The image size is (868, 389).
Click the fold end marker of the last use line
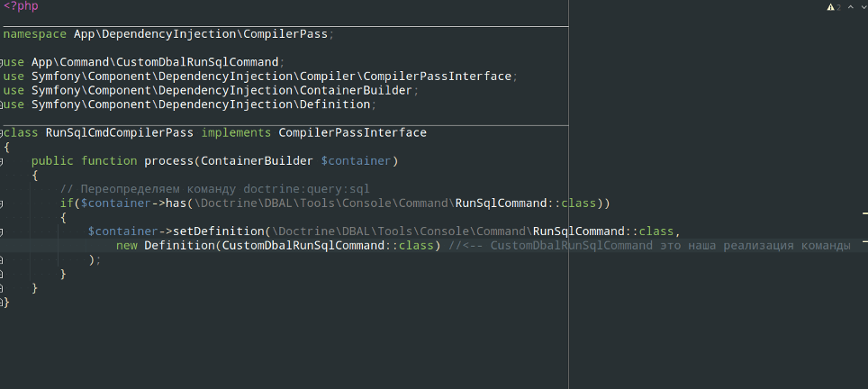pyautogui.click(x=2, y=104)
